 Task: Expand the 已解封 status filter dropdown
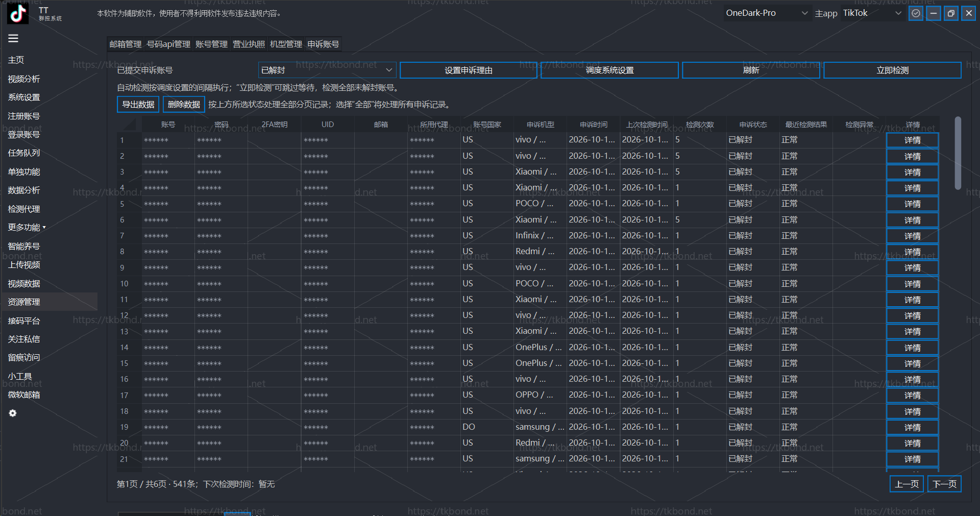(x=327, y=70)
